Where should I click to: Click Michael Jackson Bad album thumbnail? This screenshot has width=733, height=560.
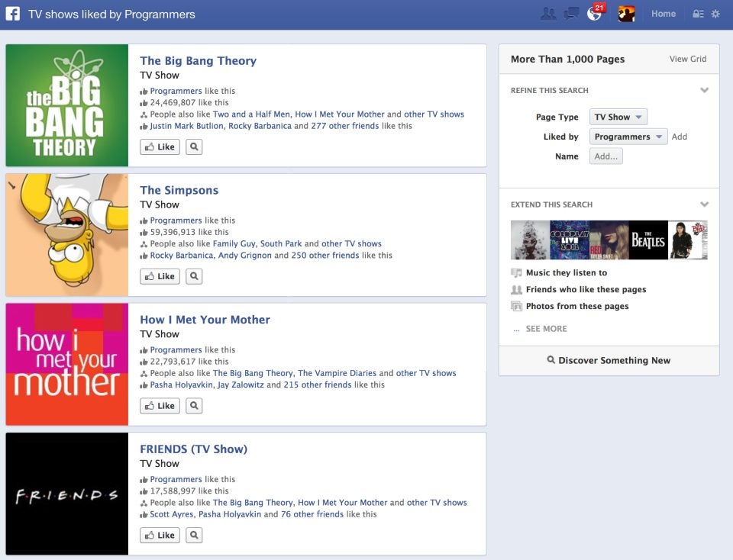coord(688,240)
